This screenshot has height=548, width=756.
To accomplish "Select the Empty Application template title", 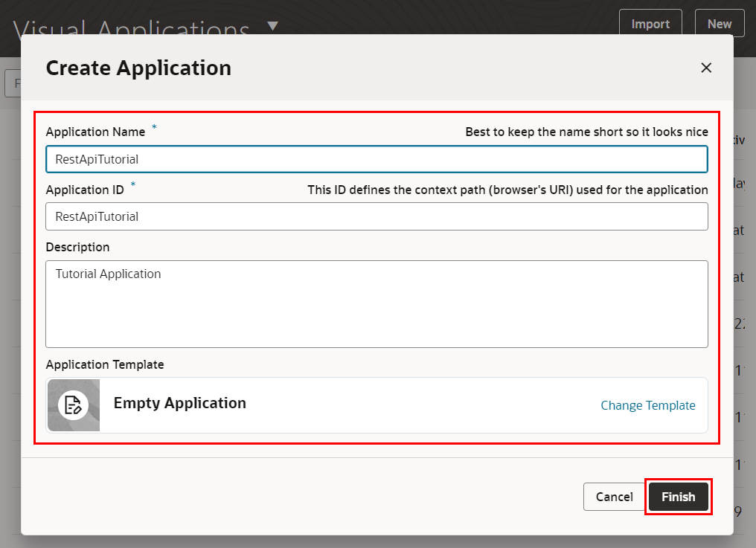I will pos(179,403).
